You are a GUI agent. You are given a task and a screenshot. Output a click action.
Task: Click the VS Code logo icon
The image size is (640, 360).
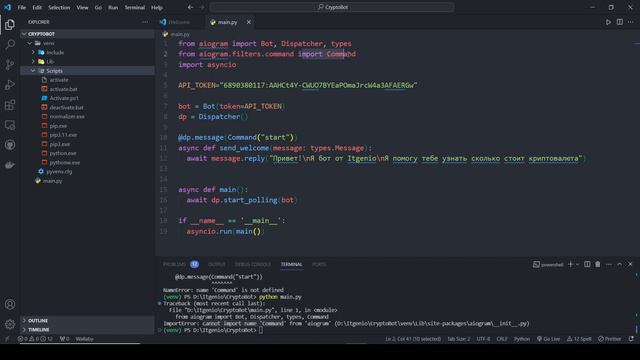pos(7,7)
